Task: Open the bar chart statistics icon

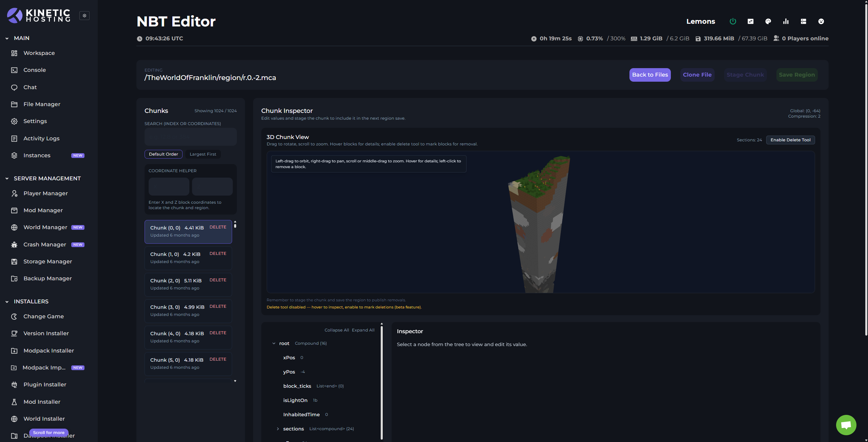Action: tap(786, 21)
